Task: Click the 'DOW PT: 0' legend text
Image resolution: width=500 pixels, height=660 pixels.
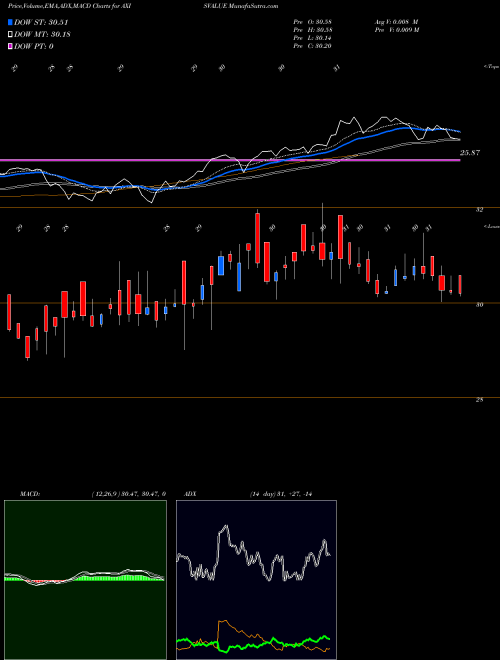Action: coord(34,46)
